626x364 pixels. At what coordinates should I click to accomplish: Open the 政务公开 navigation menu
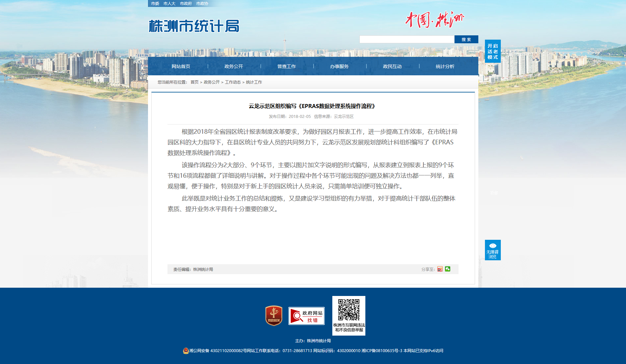point(234,66)
